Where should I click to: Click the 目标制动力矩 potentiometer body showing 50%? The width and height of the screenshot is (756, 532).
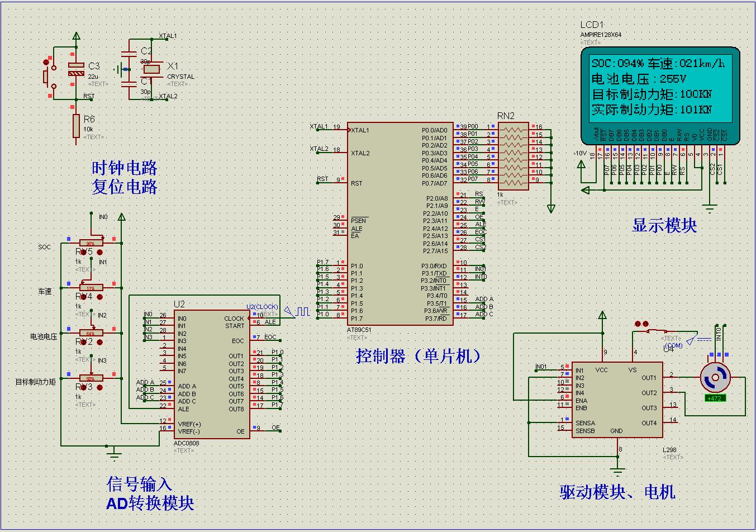pyautogui.click(x=91, y=378)
